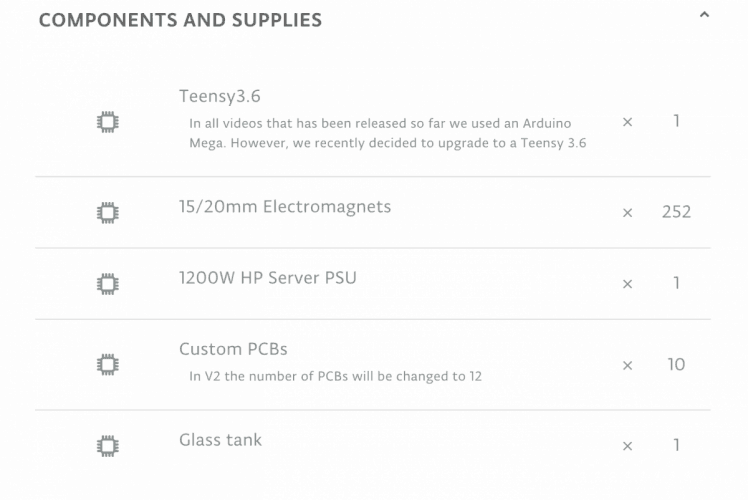Click the chip icon beside Custom PCBs
The width and height of the screenshot is (748, 500).
tap(107, 365)
